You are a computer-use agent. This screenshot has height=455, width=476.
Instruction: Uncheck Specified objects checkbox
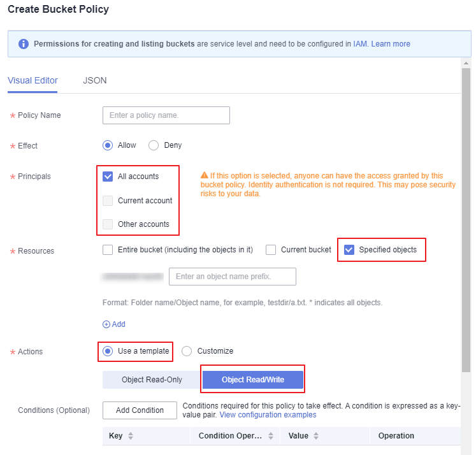349,250
